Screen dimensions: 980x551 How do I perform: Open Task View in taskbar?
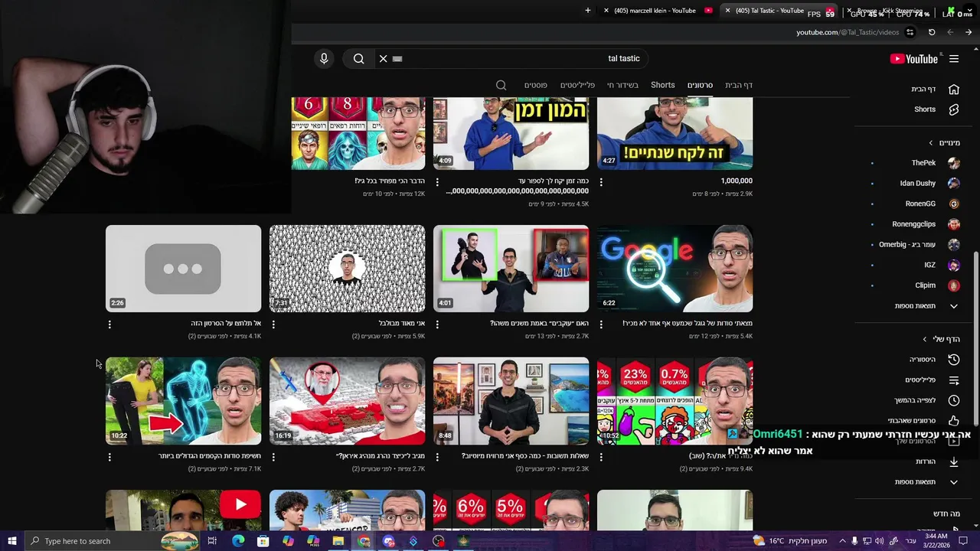pos(212,541)
